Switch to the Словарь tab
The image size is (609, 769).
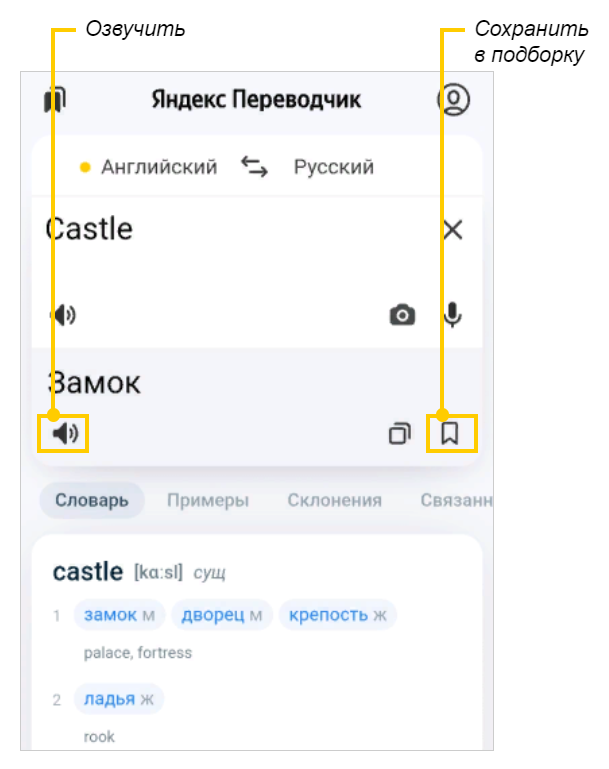[x=92, y=500]
